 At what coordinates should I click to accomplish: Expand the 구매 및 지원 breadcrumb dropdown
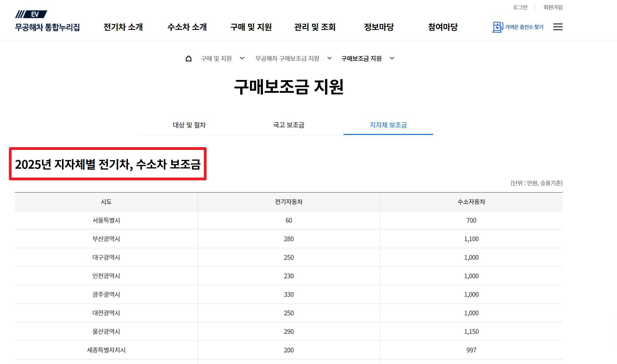pyautogui.click(x=243, y=58)
